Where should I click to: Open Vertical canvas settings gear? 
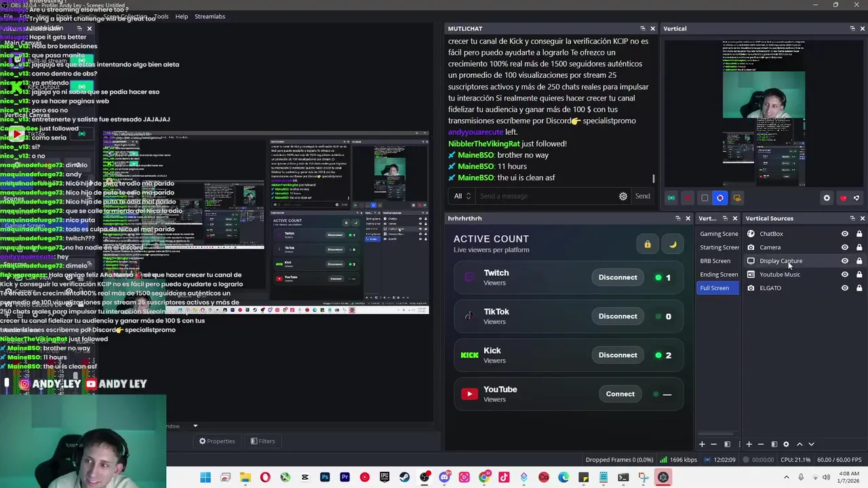point(826,198)
